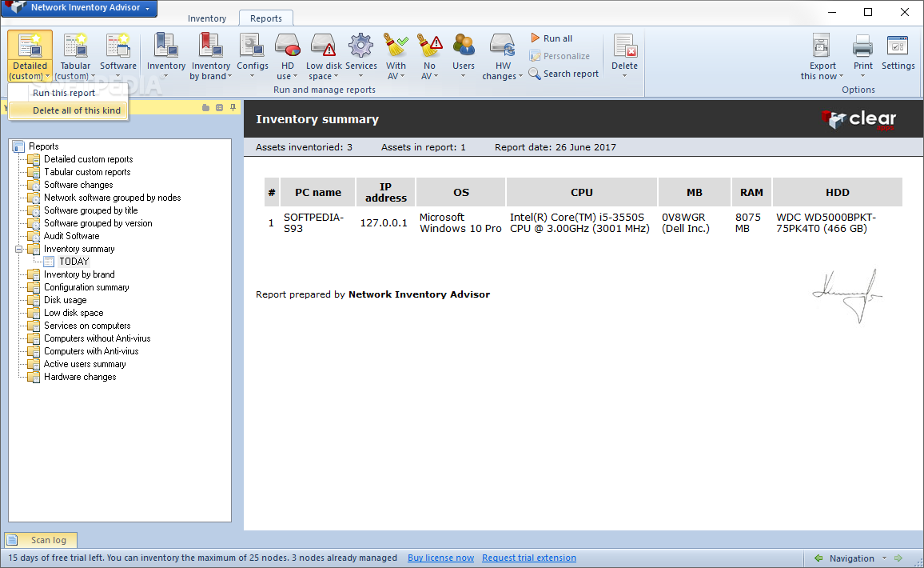Viewport: 924px width, 568px height.
Task: Open the HW changes dropdown arrow
Action: click(x=520, y=77)
